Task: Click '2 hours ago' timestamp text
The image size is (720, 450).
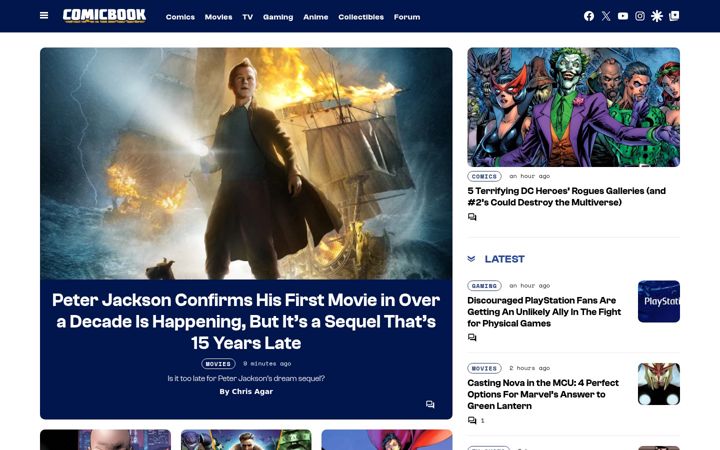Action: tap(529, 368)
